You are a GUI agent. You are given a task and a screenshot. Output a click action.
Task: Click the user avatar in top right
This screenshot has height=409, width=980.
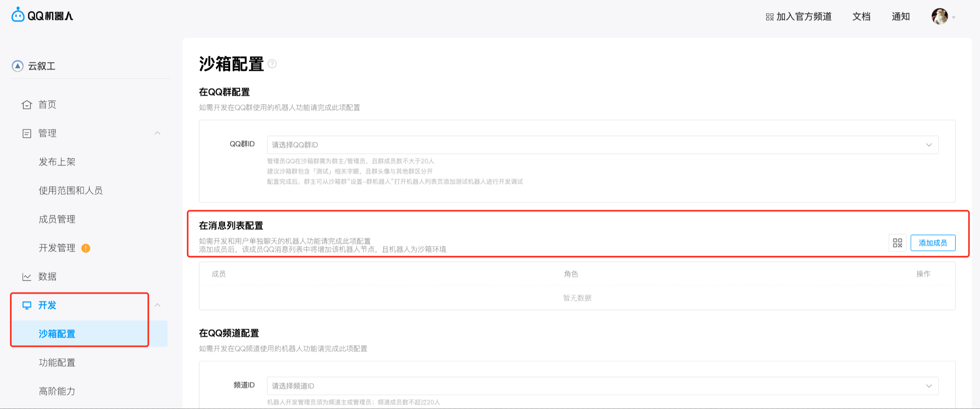click(x=939, y=16)
